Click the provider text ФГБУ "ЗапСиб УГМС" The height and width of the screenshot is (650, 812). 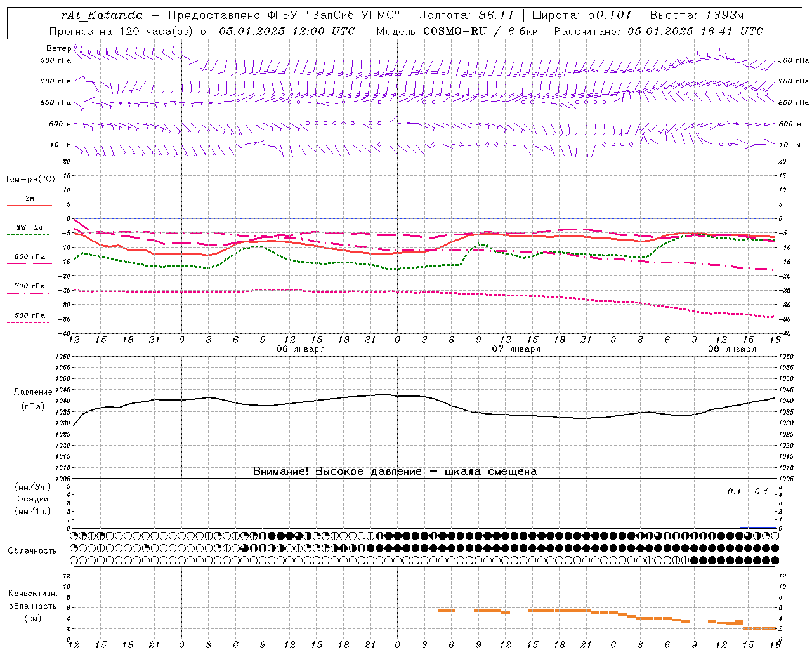coord(334,15)
